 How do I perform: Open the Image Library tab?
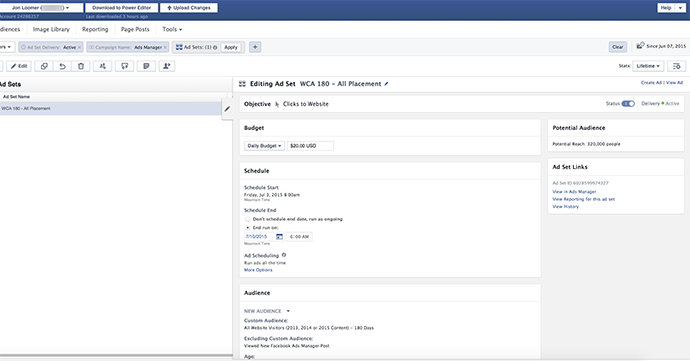(x=51, y=29)
